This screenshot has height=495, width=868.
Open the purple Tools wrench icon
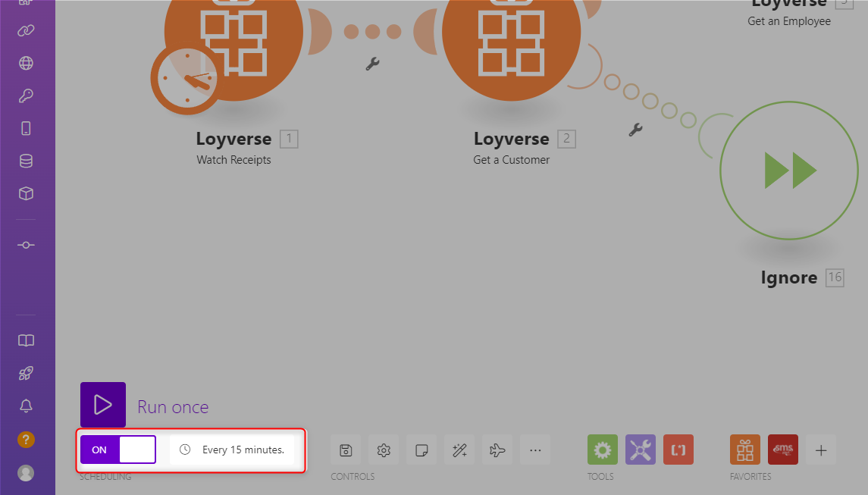[640, 450]
